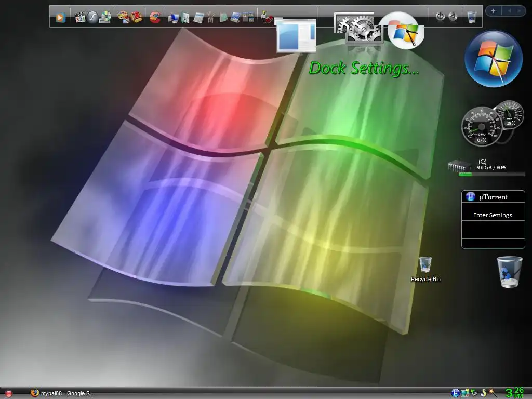This screenshot has width=532, height=399.
Task: Open the Flash player dock icon
Action: (x=92, y=17)
